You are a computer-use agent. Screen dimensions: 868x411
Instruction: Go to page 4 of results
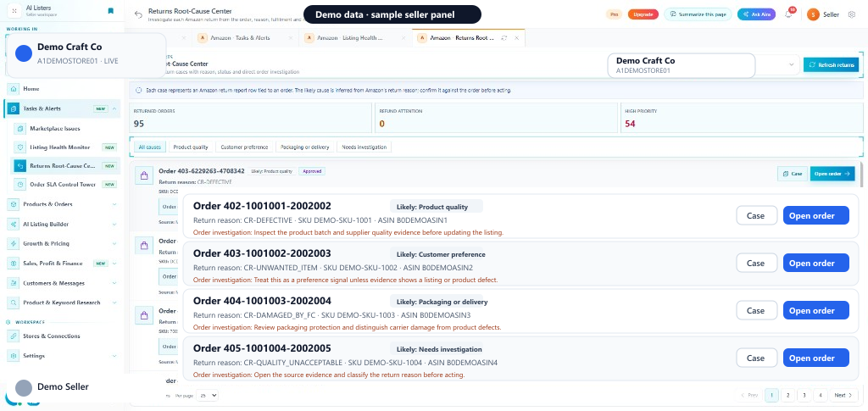point(821,395)
